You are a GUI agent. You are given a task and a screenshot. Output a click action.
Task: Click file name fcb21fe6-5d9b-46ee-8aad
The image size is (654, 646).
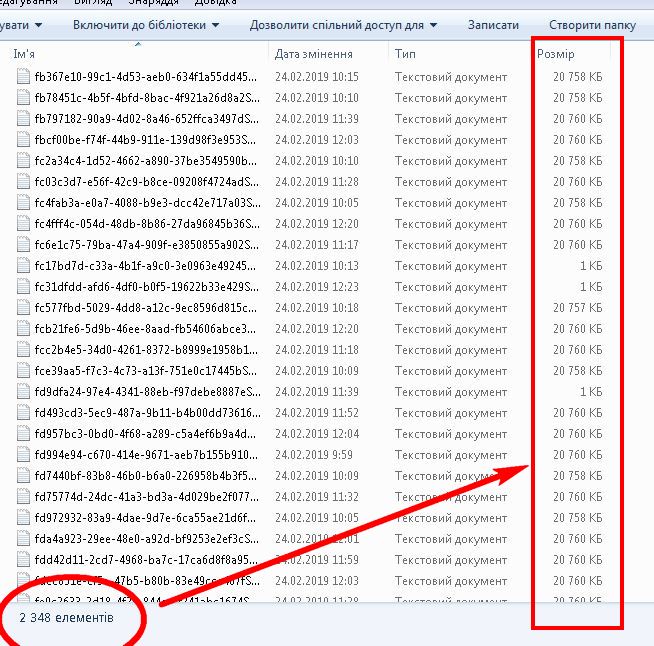point(145,329)
